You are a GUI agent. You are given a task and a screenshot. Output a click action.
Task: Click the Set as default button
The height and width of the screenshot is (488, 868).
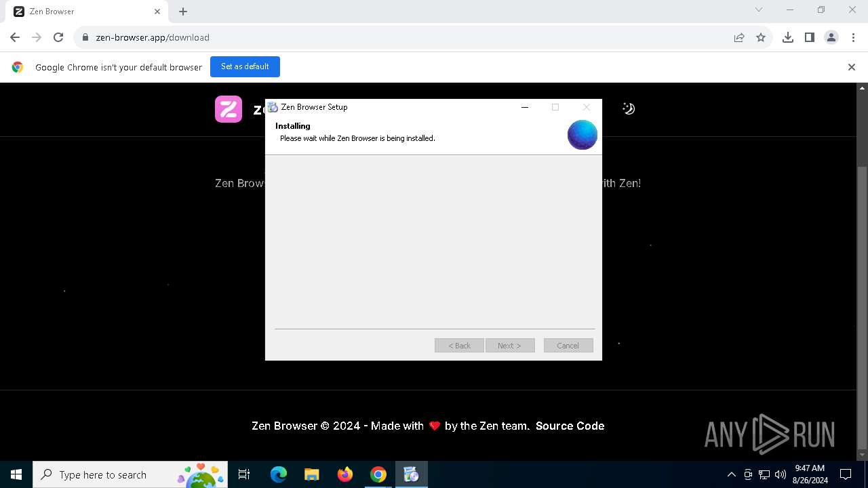tap(245, 66)
